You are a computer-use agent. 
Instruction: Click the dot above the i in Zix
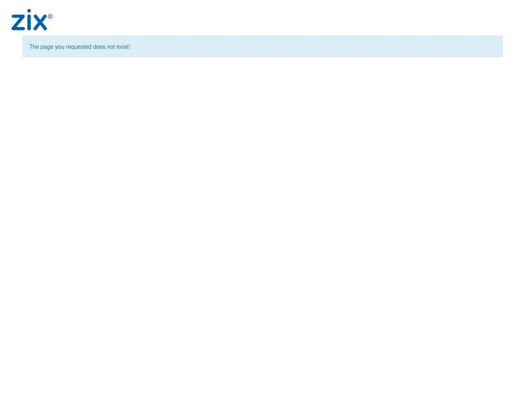point(29,10)
